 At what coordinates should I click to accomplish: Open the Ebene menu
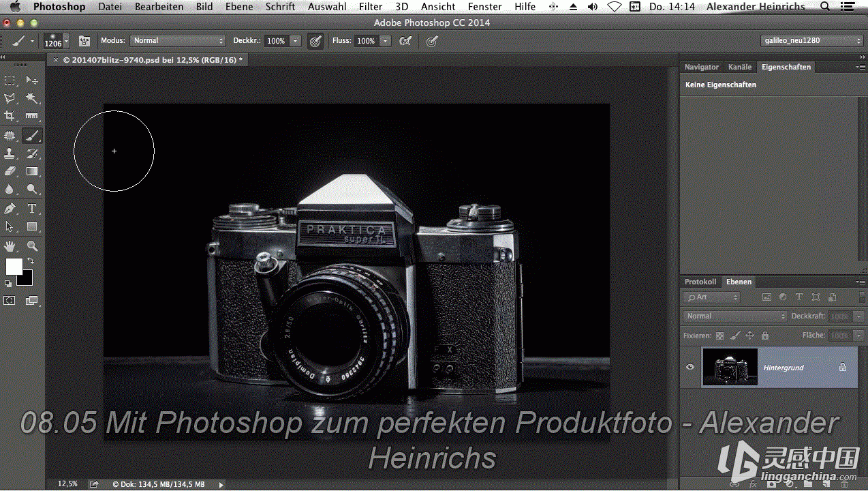point(239,7)
